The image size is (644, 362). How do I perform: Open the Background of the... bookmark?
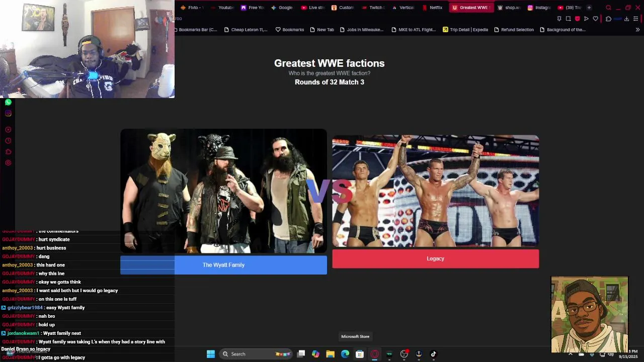[562, 30]
